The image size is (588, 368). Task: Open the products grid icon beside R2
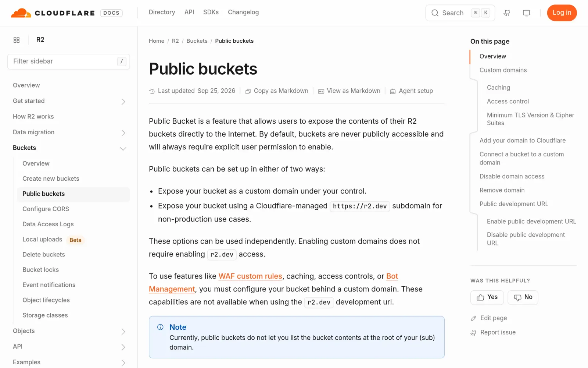(x=17, y=40)
